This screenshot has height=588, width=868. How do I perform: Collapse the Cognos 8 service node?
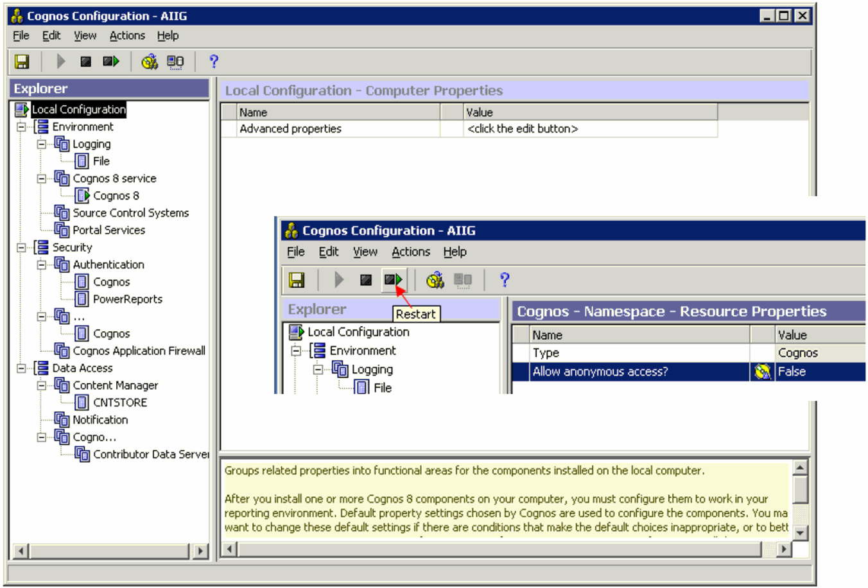point(42,178)
